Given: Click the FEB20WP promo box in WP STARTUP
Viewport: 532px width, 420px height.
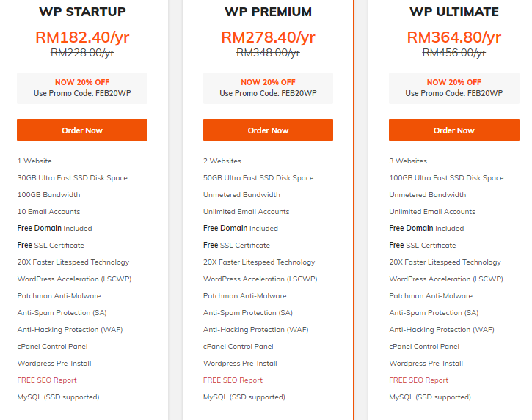Looking at the screenshot, I should tap(82, 88).
